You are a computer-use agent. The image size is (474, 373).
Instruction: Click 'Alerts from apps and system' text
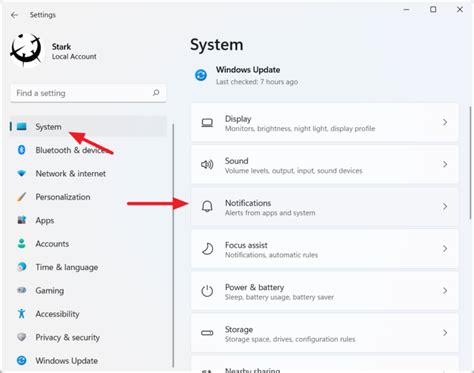click(x=270, y=213)
